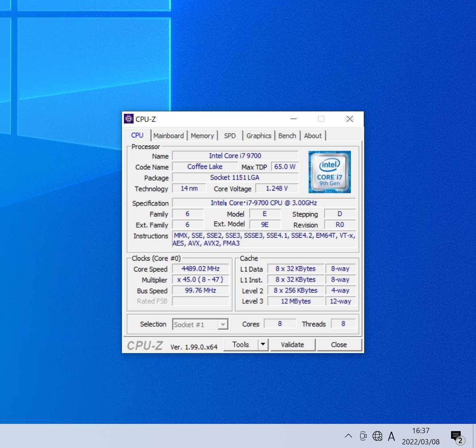Viewport: 476px width, 448px height.
Task: Click the bus speed value '99.76 MHz'
Action: click(x=200, y=290)
